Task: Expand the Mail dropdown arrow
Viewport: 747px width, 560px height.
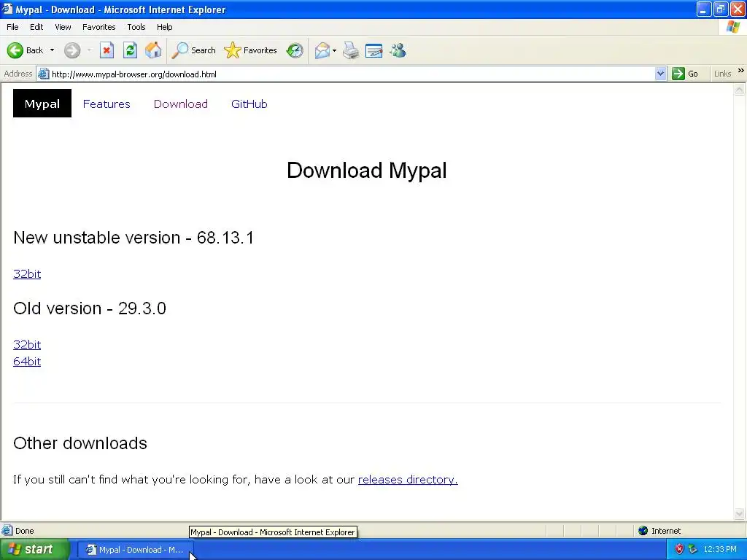Action: [334, 50]
